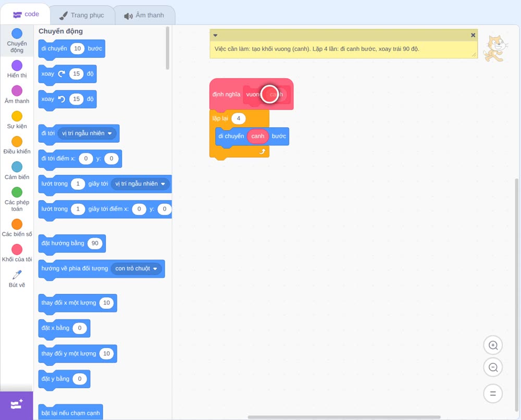Open the Âm thanh block category
The height and width of the screenshot is (420, 521).
(17, 95)
